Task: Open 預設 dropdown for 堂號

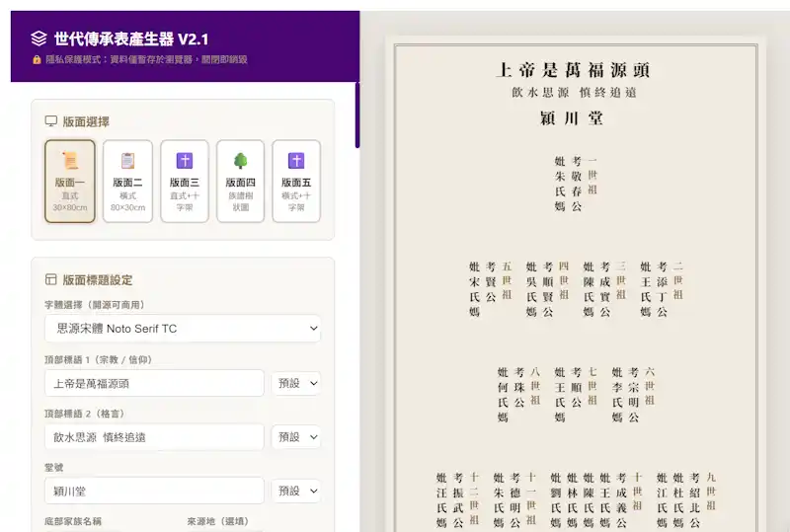Action: tap(296, 491)
